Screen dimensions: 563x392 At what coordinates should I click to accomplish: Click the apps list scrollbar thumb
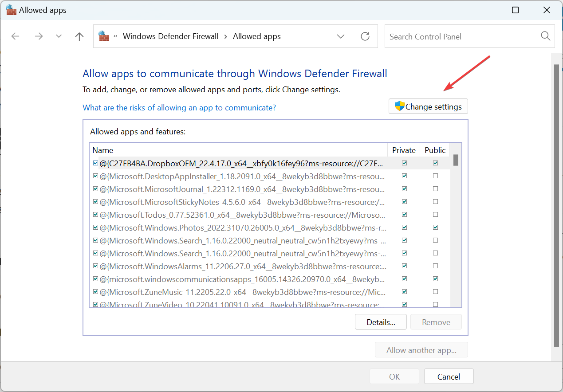tap(456, 160)
